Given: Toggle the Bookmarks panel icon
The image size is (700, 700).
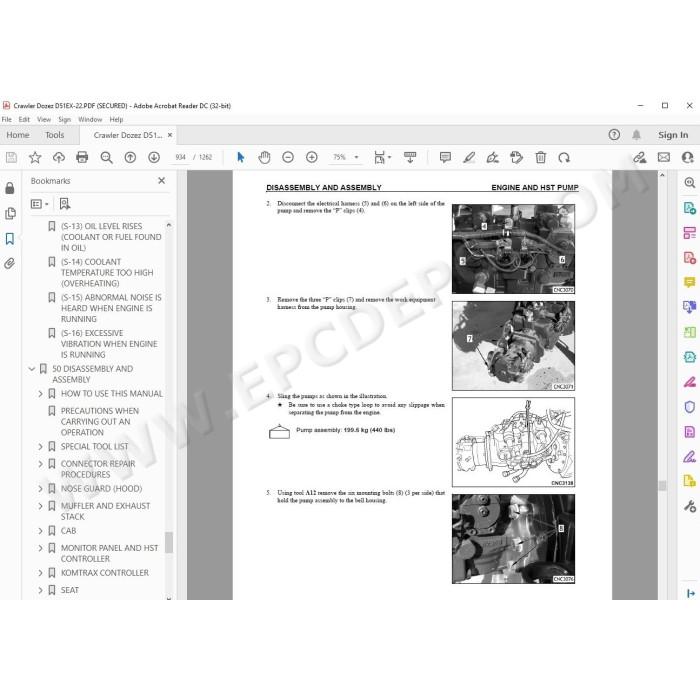Looking at the screenshot, I should (10, 238).
